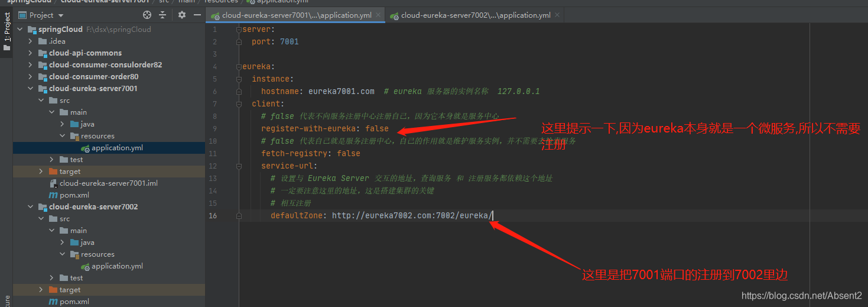
Task: Click java folder icon under cloud-eureka-server7002
Action: pos(74,242)
